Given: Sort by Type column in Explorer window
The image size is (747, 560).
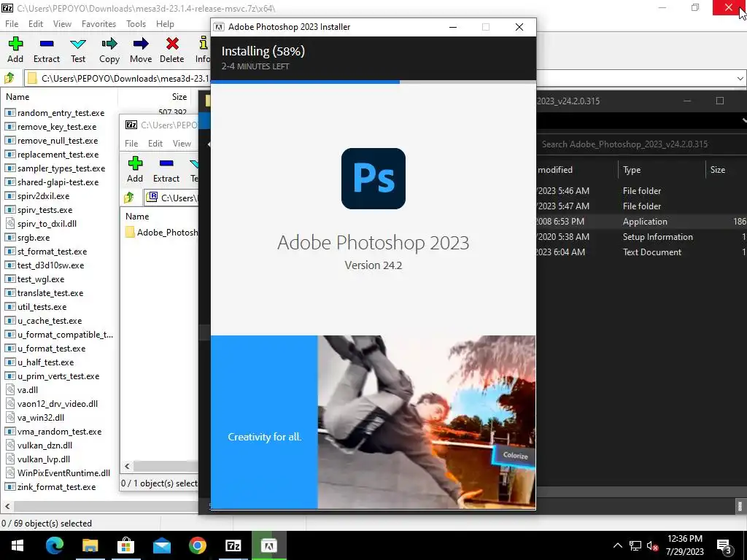Looking at the screenshot, I should click(x=661, y=169).
